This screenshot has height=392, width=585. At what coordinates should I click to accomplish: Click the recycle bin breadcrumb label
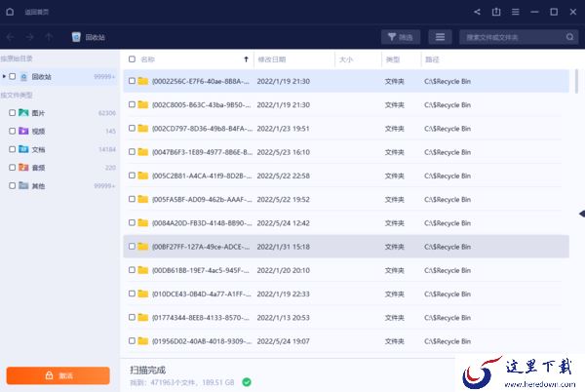(x=96, y=37)
